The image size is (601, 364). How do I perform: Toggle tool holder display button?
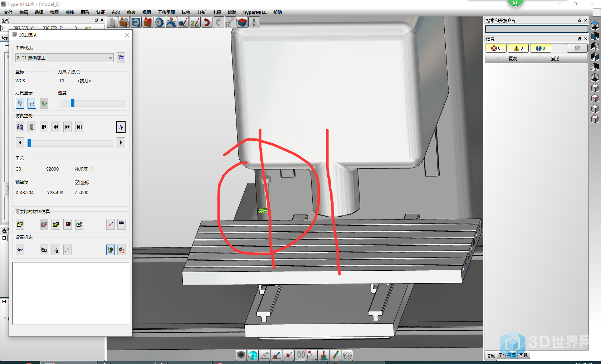(32, 103)
